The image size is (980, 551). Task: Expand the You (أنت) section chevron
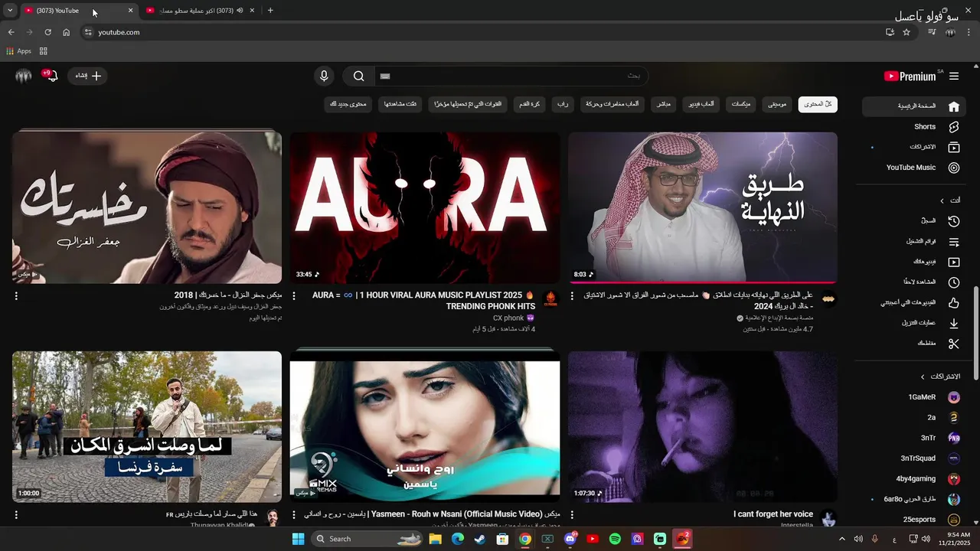(942, 201)
